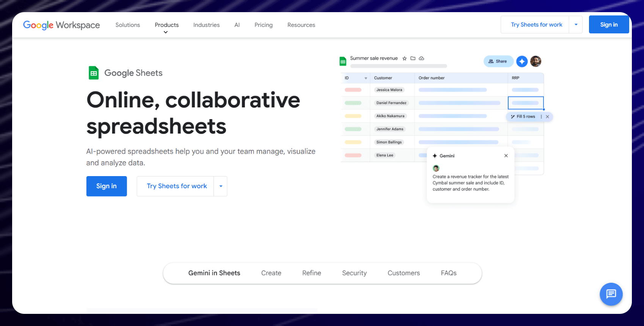Click the cloud save status icon

pyautogui.click(x=421, y=58)
